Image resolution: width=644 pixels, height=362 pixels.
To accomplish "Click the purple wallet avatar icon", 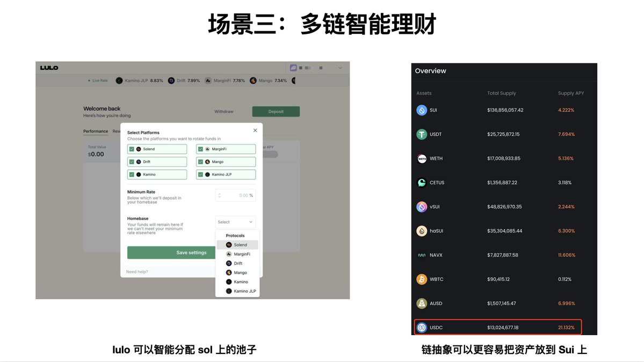I will click(x=293, y=68).
